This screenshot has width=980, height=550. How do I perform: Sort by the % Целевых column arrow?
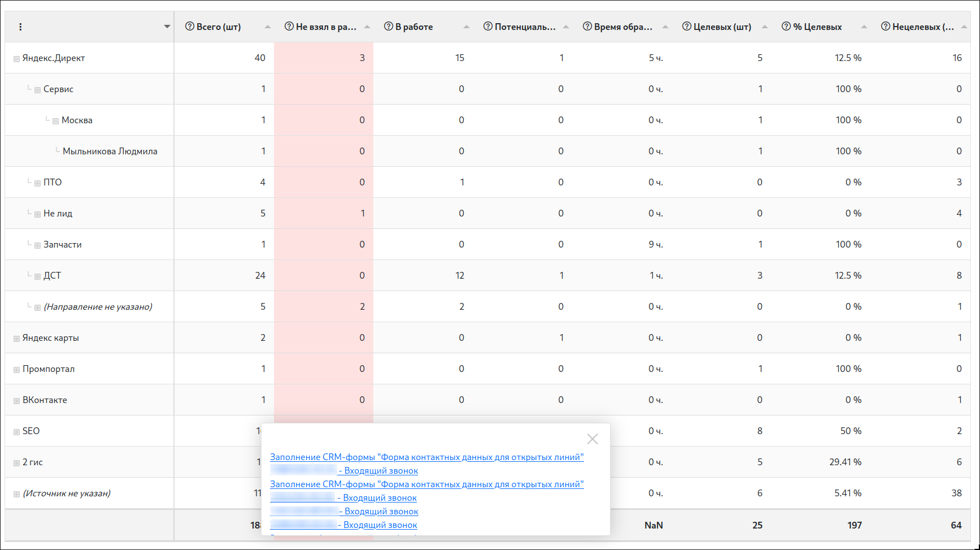click(864, 27)
